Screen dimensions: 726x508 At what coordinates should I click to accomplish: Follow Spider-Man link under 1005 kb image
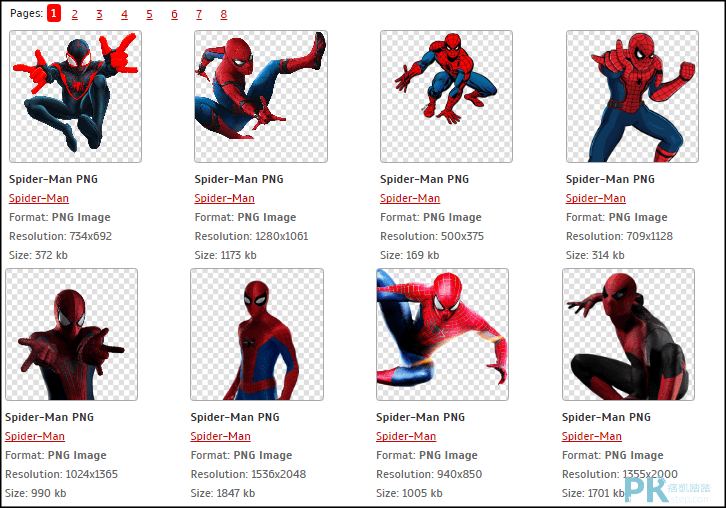pyautogui.click(x=407, y=436)
